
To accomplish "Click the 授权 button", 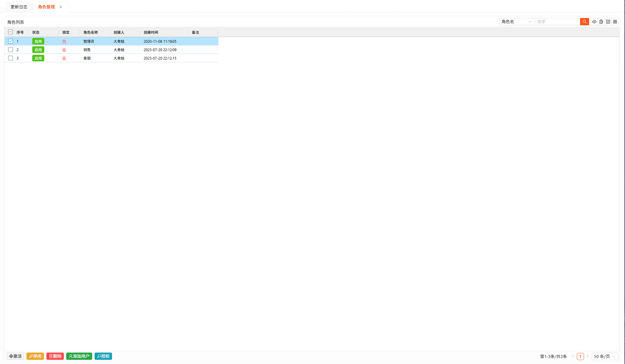I will (103, 356).
